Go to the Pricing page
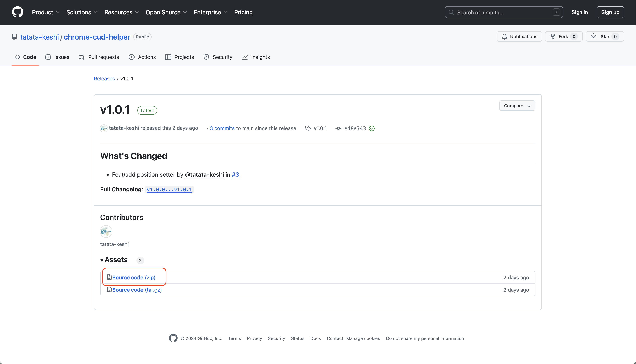This screenshot has width=636, height=364. [x=243, y=12]
